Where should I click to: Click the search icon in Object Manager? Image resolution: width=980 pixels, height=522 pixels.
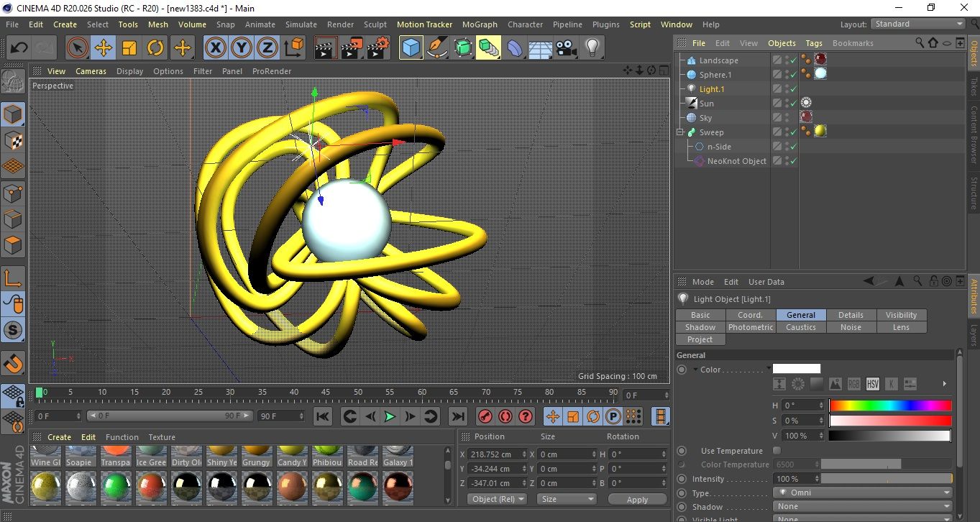920,43
